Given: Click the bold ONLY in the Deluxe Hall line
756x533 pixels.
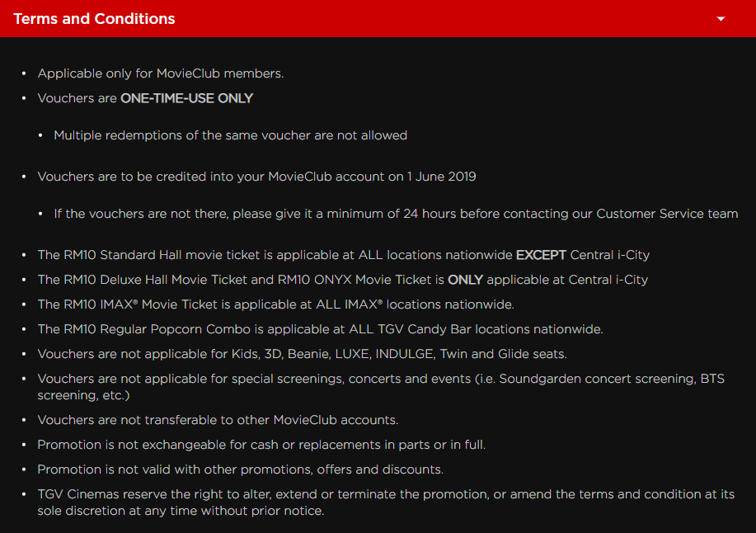Looking at the screenshot, I should 463,280.
